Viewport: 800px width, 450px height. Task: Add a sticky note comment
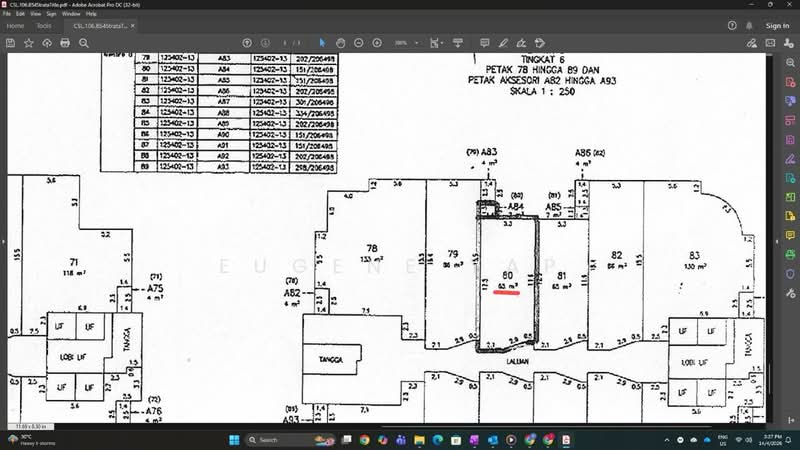(x=485, y=43)
